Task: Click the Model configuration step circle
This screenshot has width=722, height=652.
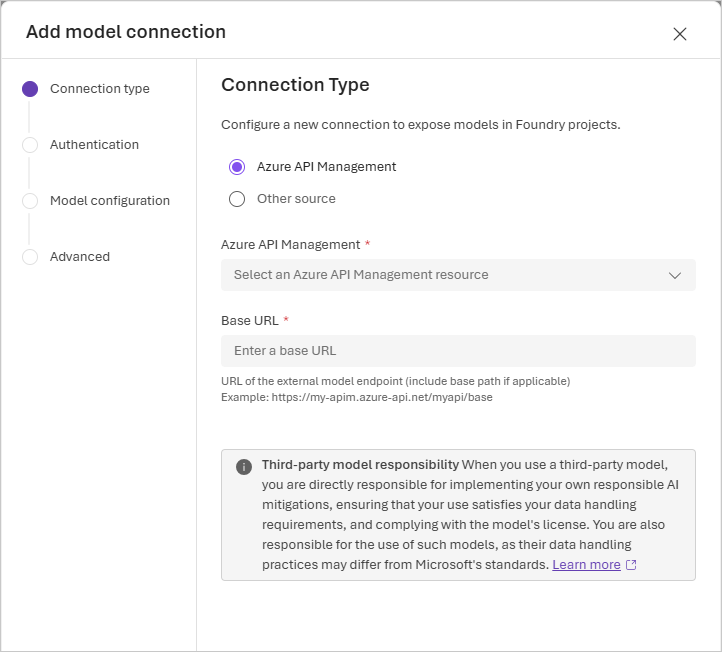Action: [x=30, y=201]
